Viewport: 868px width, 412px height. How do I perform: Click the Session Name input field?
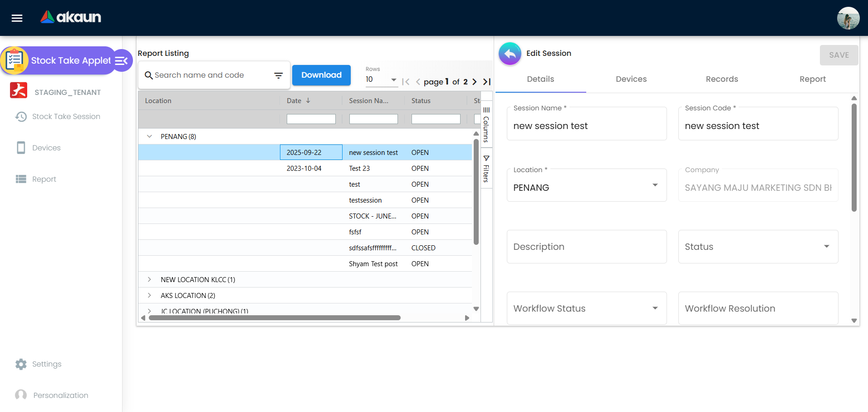pos(586,126)
